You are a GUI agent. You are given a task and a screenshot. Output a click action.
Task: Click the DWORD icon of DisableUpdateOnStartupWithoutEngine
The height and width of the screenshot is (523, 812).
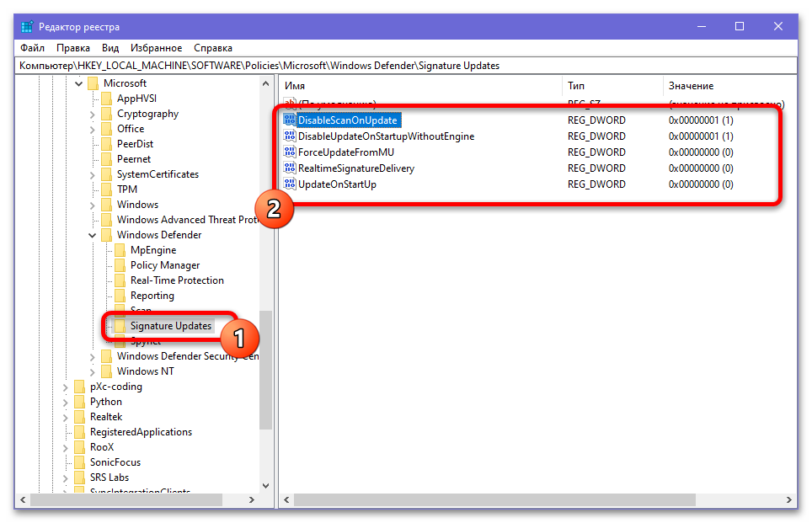pyautogui.click(x=290, y=136)
